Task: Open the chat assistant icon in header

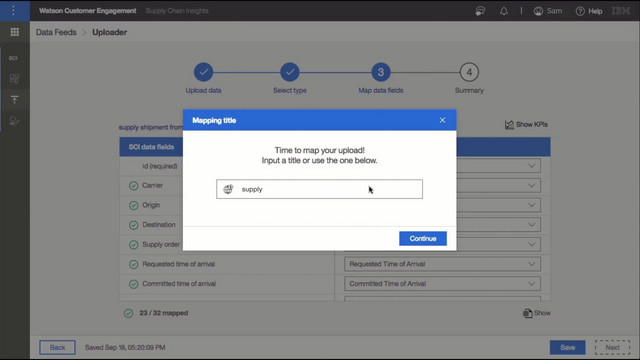Action: coord(480,11)
